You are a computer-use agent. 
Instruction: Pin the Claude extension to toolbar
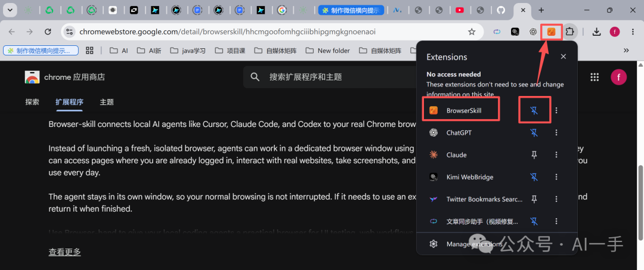click(x=534, y=155)
